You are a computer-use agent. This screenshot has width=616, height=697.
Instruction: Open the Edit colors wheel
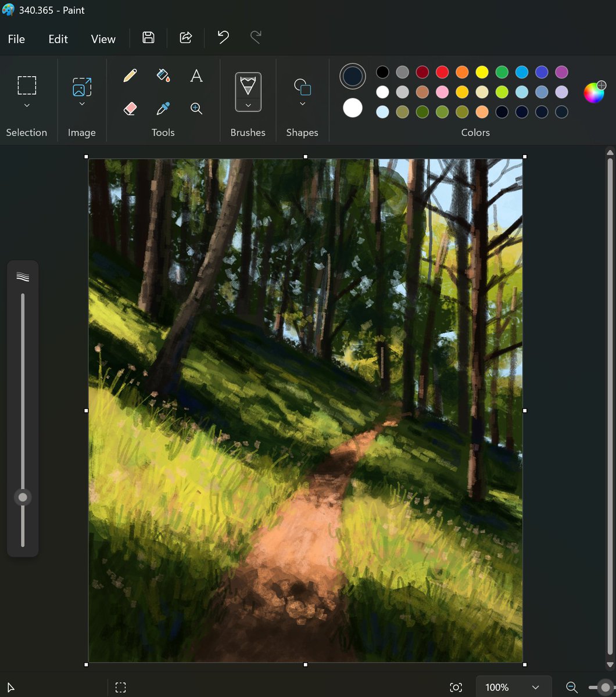(x=594, y=92)
